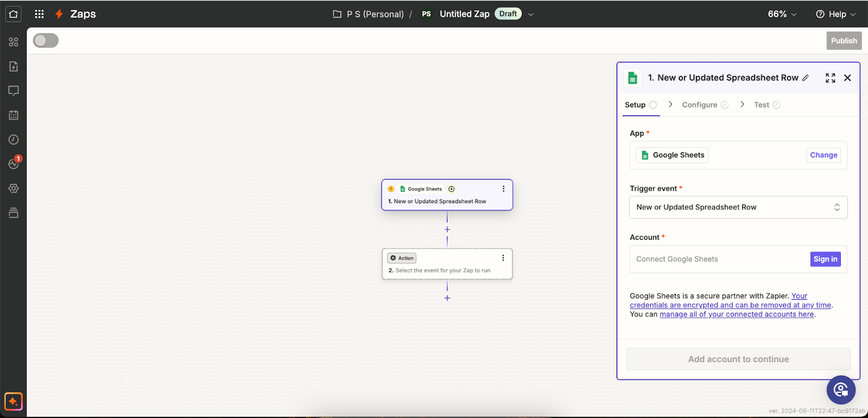Expand the step panel to full screen

point(830,78)
